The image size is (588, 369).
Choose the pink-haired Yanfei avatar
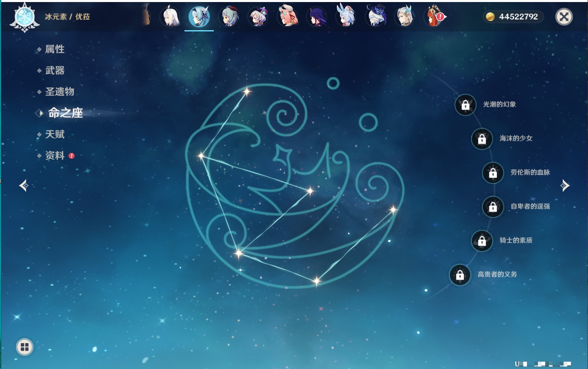tap(287, 17)
